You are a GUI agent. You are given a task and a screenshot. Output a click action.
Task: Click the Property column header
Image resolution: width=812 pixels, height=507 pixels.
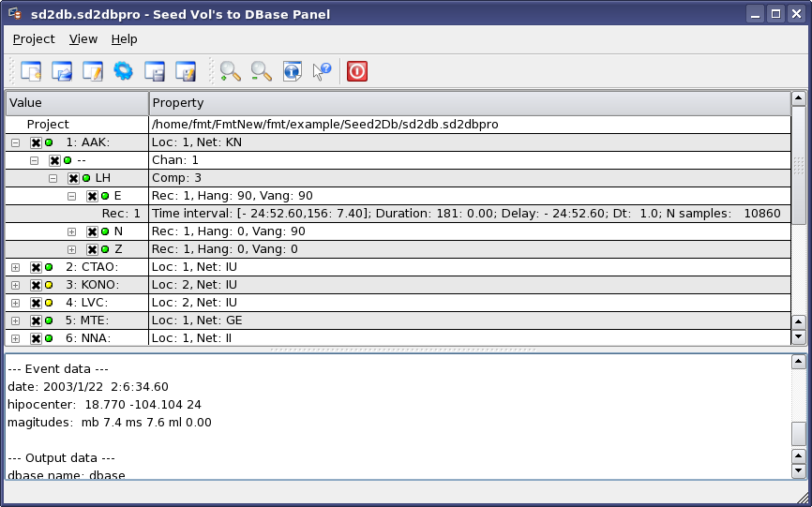[470, 103]
